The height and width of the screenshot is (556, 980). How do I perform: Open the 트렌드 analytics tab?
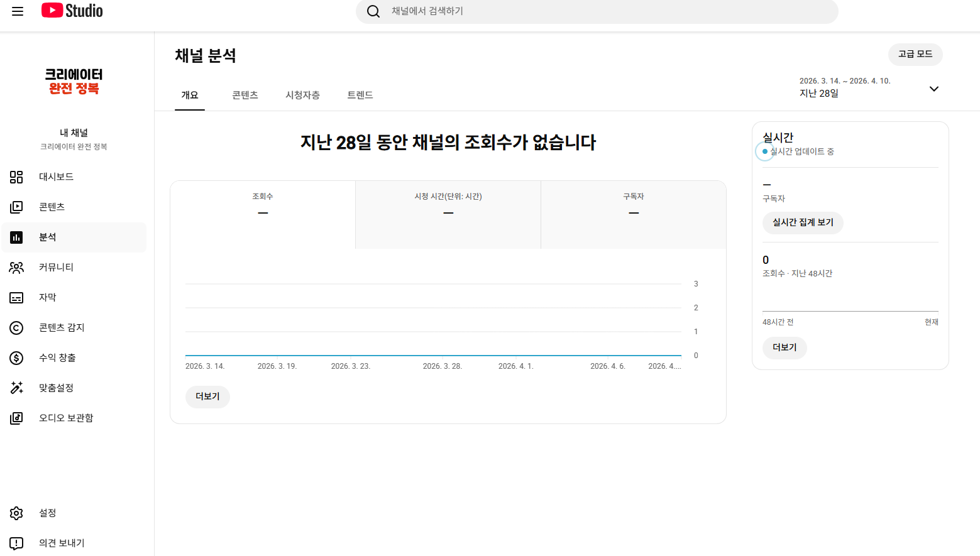359,95
